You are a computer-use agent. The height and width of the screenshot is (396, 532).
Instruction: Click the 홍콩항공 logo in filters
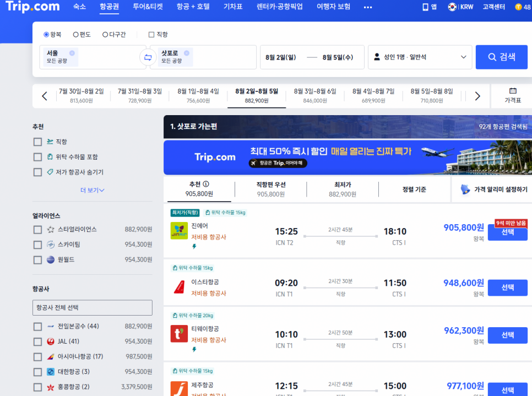[x=51, y=387]
